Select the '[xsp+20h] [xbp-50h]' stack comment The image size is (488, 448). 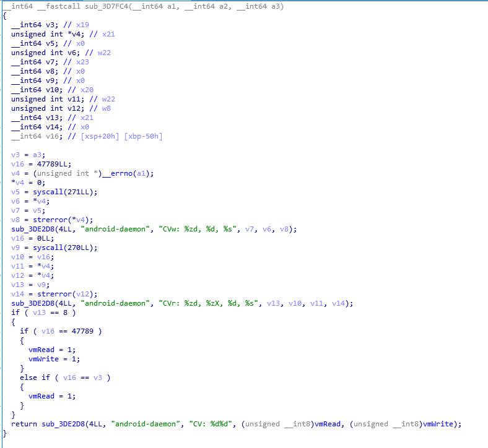(x=121, y=137)
